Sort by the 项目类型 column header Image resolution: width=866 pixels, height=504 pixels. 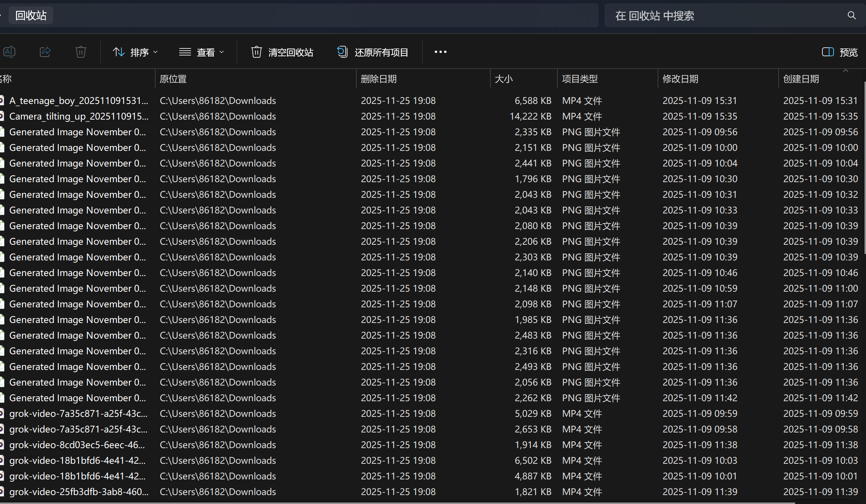point(580,79)
